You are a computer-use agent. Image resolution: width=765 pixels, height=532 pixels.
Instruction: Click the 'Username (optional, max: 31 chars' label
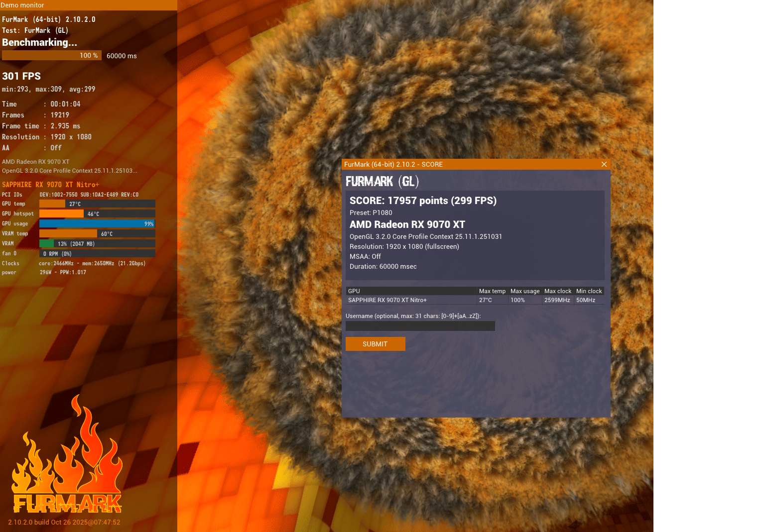(413, 316)
